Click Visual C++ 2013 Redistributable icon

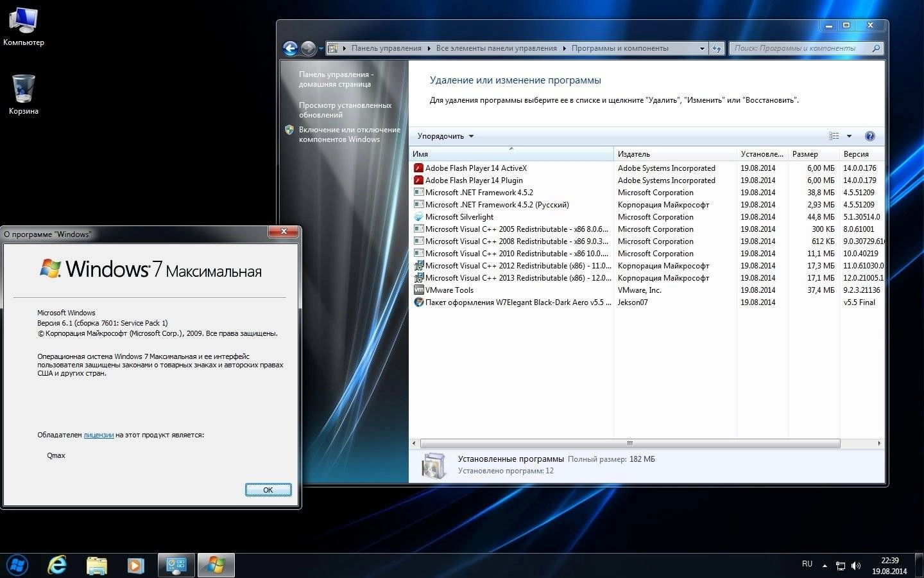[x=418, y=278]
